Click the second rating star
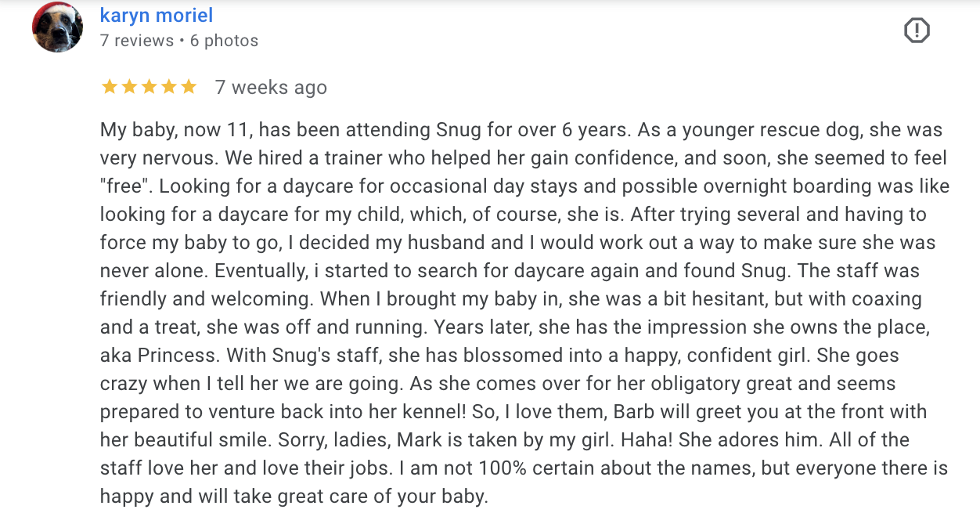 coord(129,87)
